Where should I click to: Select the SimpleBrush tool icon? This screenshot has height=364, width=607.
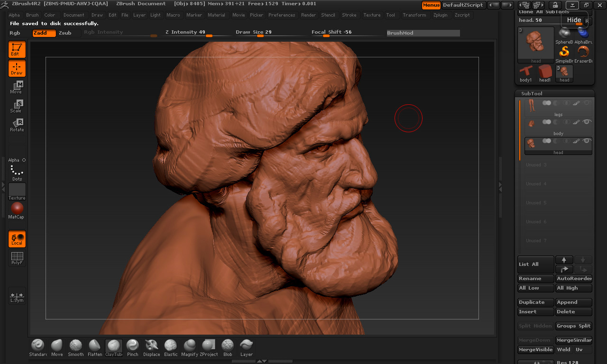click(x=564, y=54)
